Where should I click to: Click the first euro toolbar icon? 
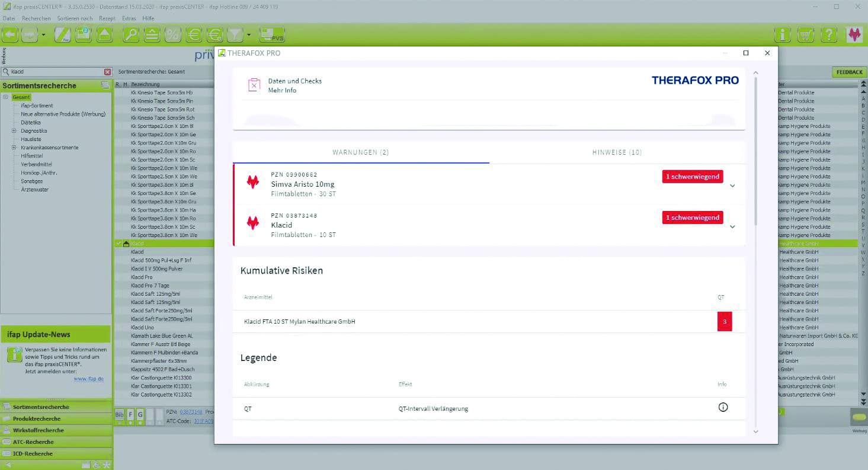tap(194, 35)
